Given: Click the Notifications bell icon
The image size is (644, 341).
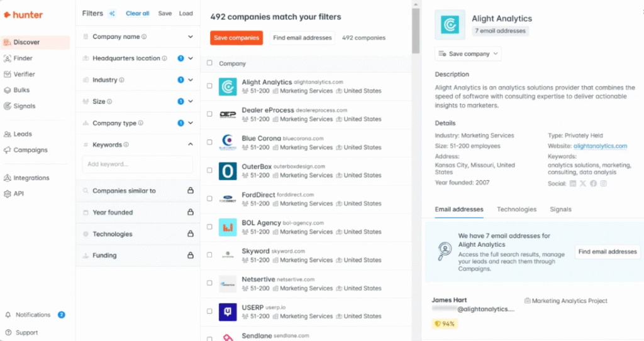Looking at the screenshot, I should click(x=8, y=315).
